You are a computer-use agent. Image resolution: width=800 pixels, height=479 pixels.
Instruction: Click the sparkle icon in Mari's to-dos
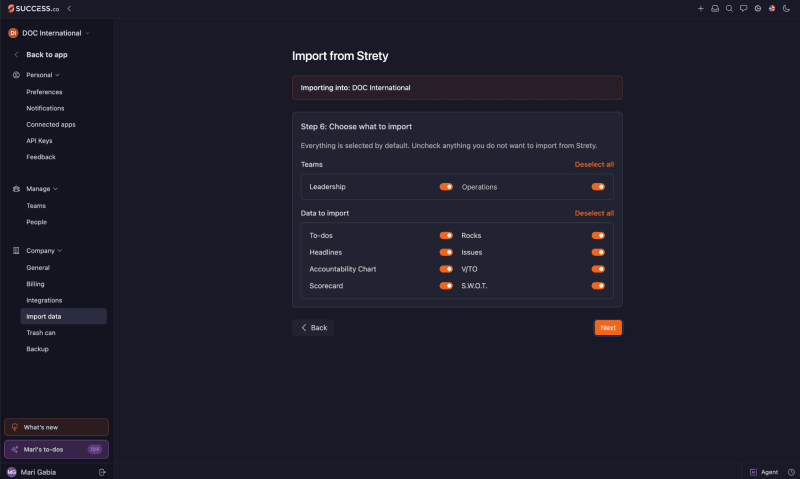15,449
